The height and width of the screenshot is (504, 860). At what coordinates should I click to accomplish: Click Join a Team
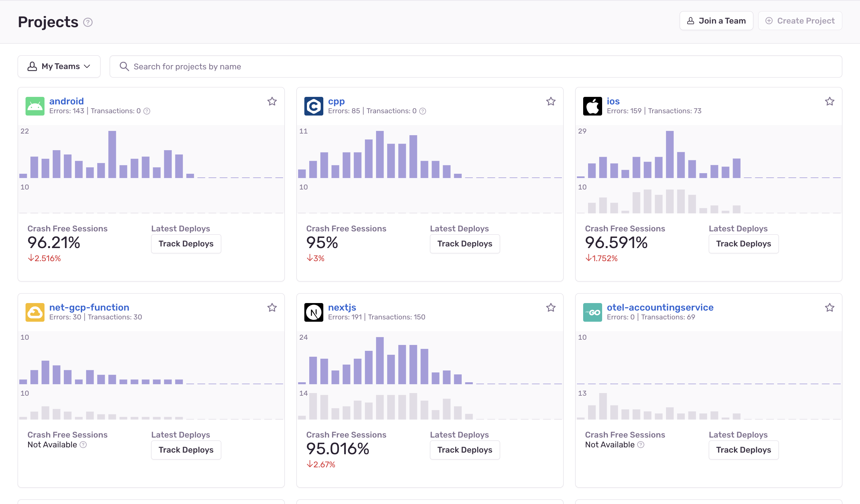(x=716, y=21)
